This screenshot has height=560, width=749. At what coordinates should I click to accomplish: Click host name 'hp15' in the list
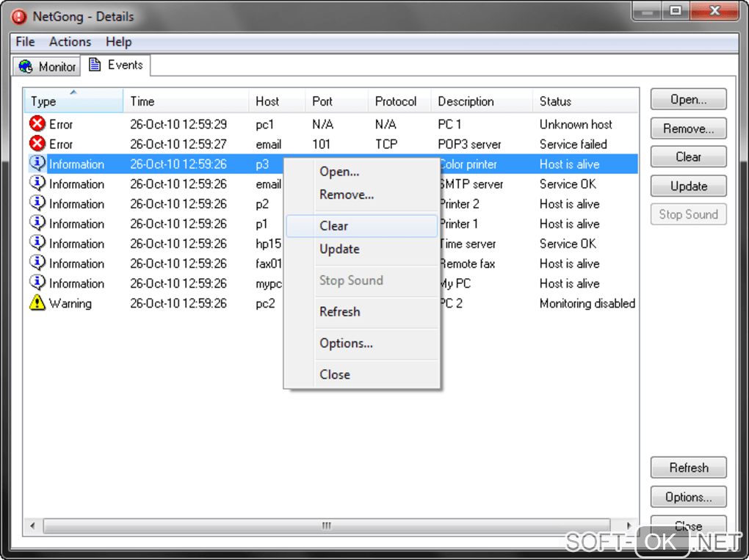click(269, 244)
